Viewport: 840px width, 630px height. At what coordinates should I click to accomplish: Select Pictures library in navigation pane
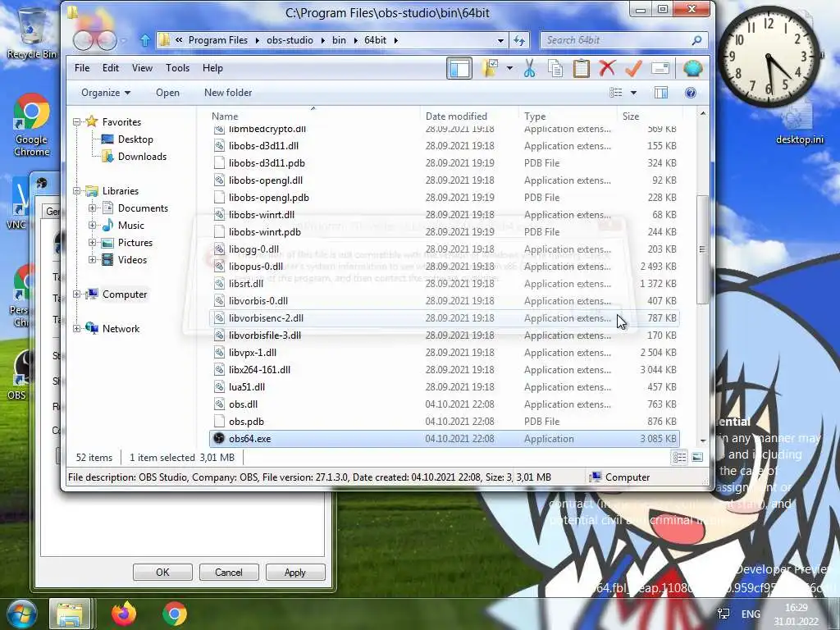[x=127, y=243]
